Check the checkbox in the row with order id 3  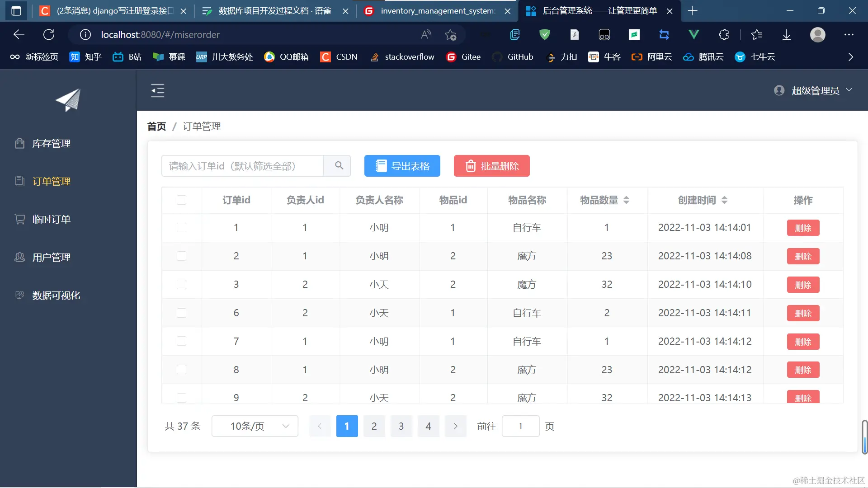click(181, 284)
